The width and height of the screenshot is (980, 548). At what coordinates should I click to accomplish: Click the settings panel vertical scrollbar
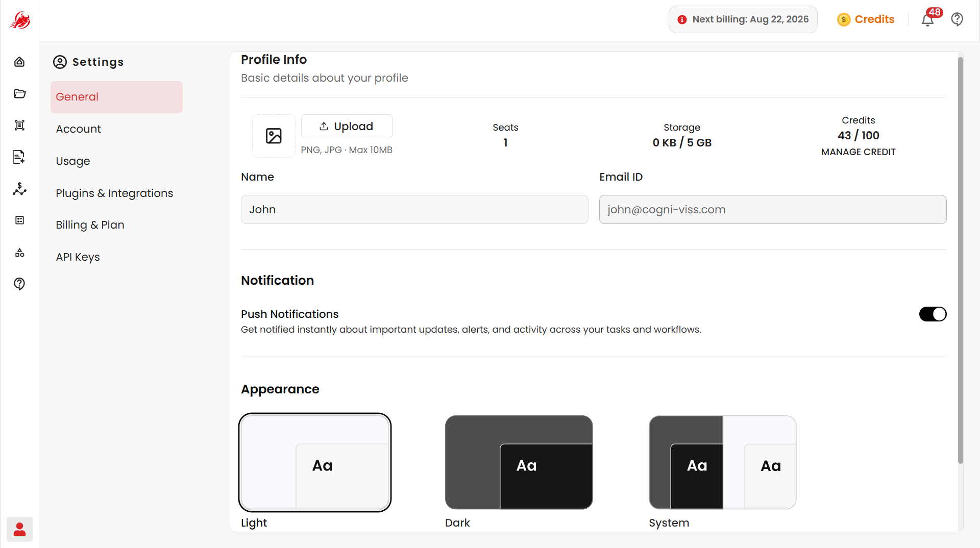tap(960, 260)
